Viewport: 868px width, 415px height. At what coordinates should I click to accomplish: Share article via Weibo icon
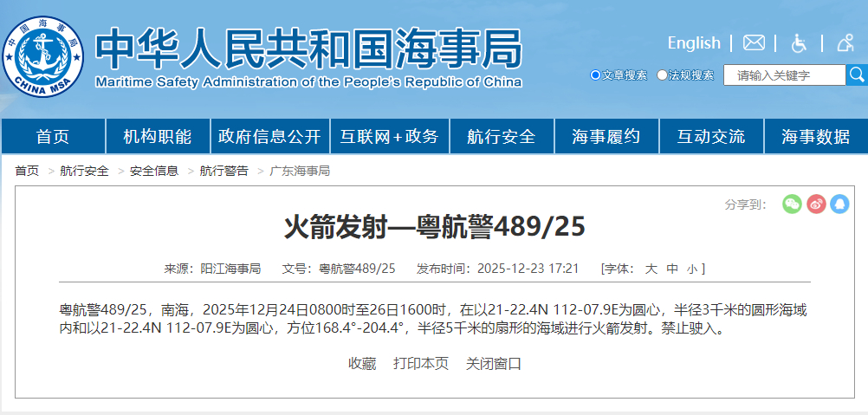[x=816, y=204]
